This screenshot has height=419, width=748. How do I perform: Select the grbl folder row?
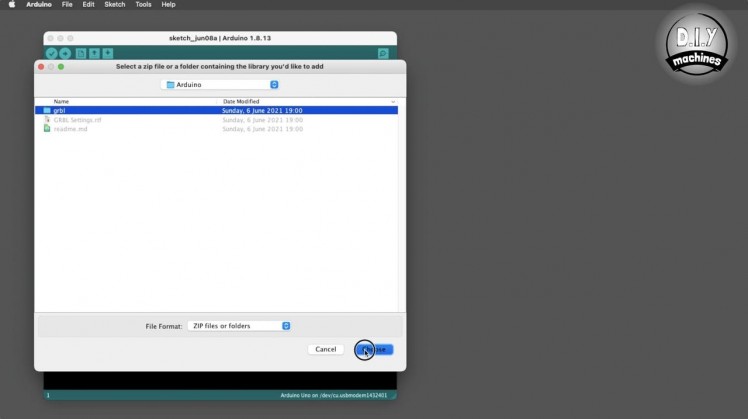(x=216, y=110)
